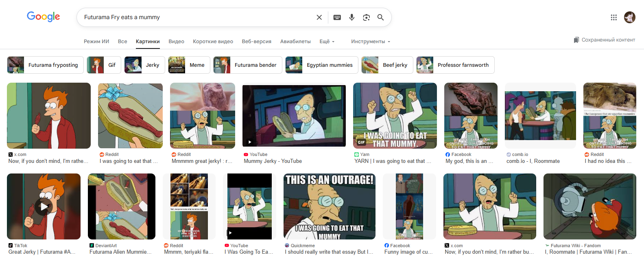Viewport: 644px width, 259px height.
Task: Apply the Professor farnsworth filter chip
Action: point(455,65)
